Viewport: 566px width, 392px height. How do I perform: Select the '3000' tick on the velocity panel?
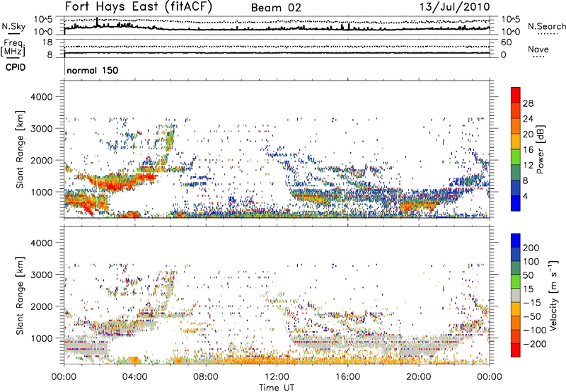click(x=42, y=275)
